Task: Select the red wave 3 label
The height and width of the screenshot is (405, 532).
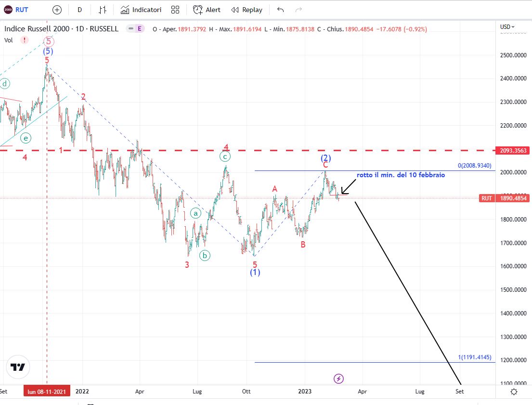Action: (187, 264)
